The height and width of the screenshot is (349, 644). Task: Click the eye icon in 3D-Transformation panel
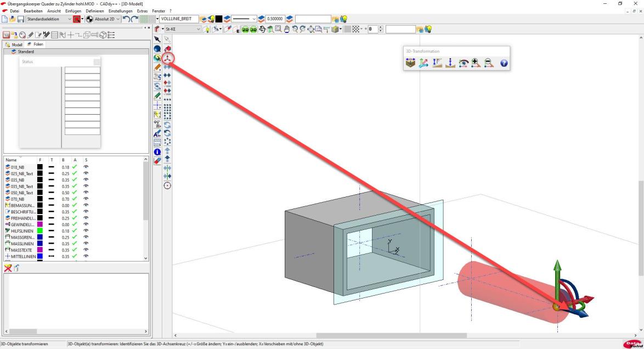coord(462,64)
